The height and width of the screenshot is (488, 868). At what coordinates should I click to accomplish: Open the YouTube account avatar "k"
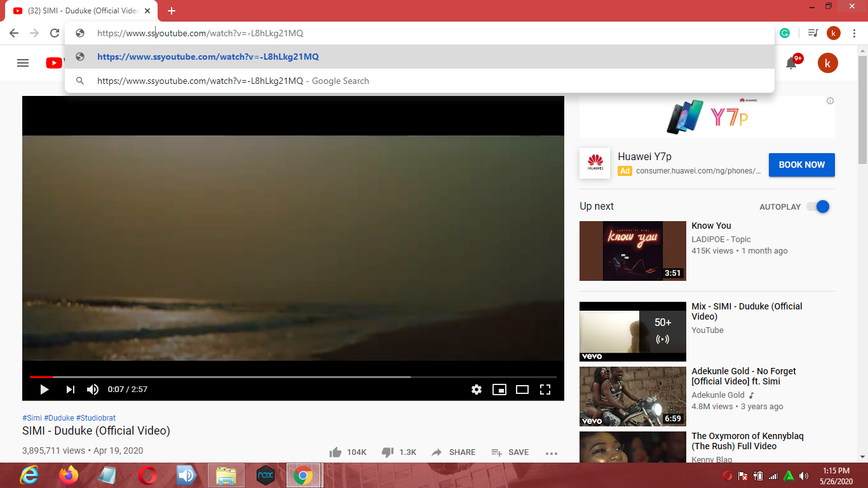pyautogui.click(x=828, y=63)
